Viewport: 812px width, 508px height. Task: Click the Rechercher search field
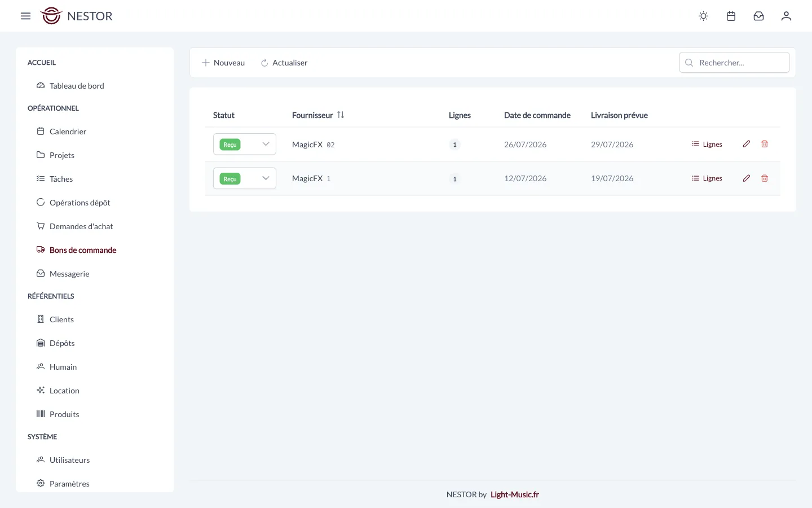point(734,63)
